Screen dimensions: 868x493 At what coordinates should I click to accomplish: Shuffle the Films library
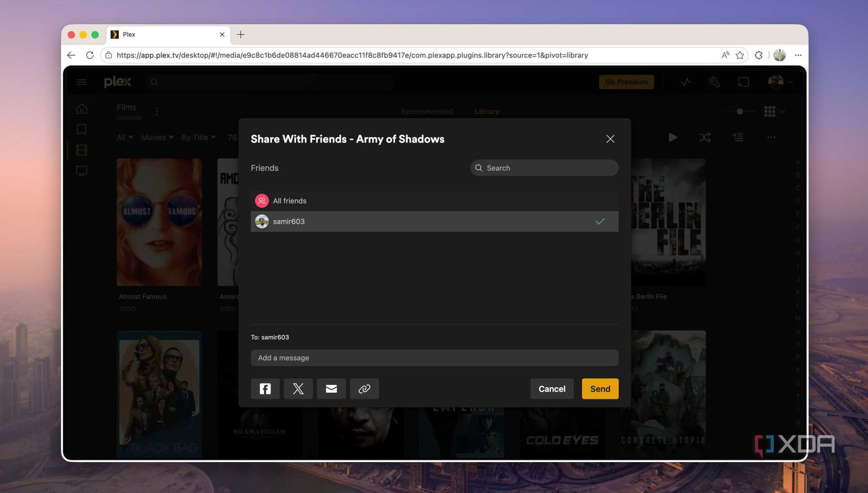tap(705, 137)
